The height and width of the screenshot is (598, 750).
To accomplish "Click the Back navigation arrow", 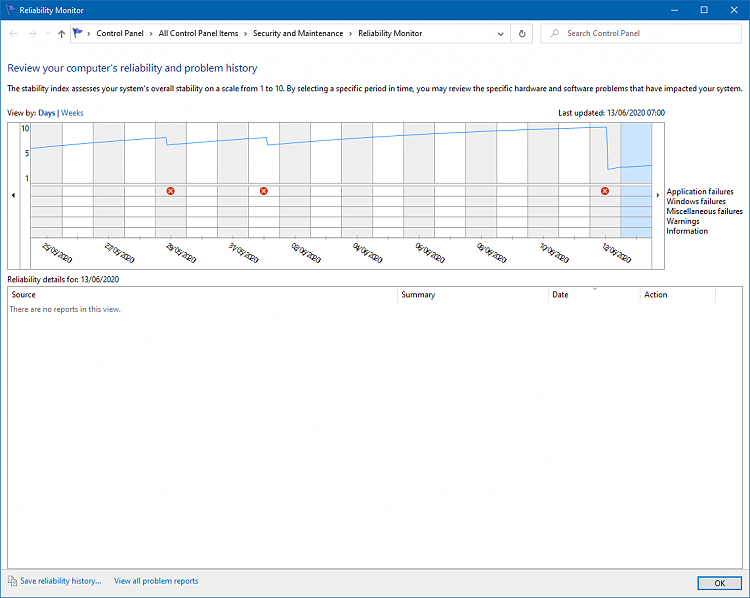I will coord(13,33).
